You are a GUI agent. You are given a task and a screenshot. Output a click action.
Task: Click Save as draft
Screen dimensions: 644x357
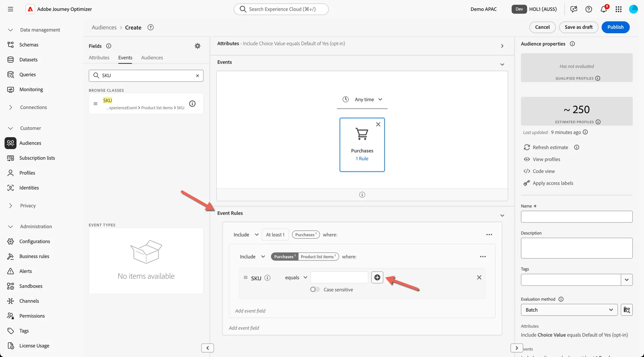pos(578,27)
